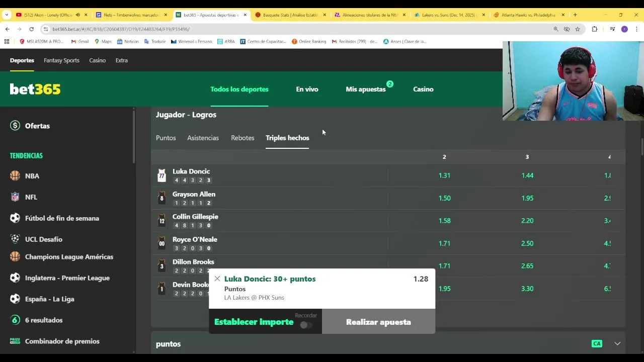Click Dillon Brooks jersey number 3 icon

(x=162, y=266)
